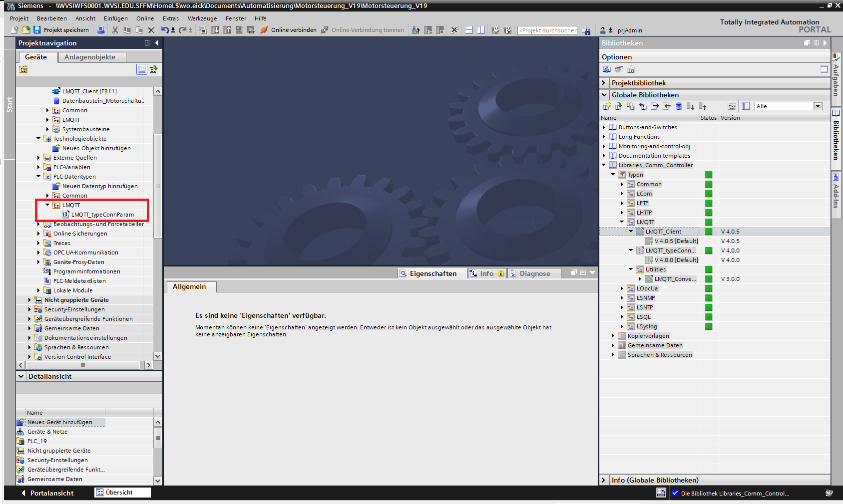
Task: Cut selection with the scissors icon
Action: (x=115, y=30)
